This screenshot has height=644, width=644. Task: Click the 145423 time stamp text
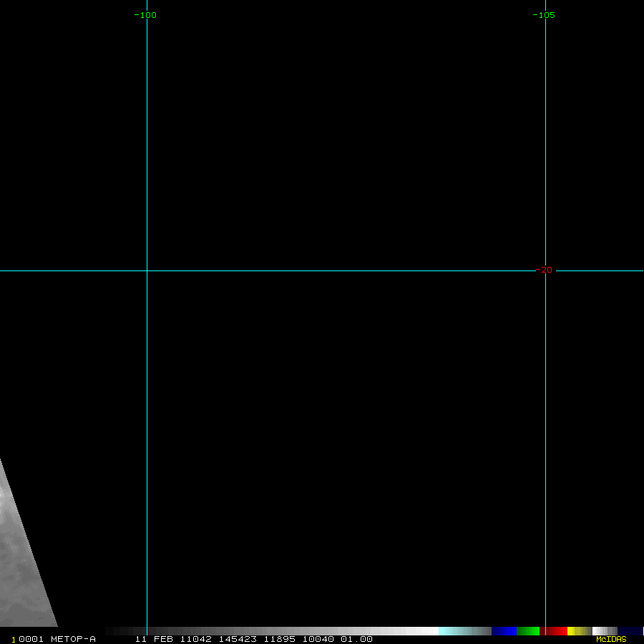point(238,639)
